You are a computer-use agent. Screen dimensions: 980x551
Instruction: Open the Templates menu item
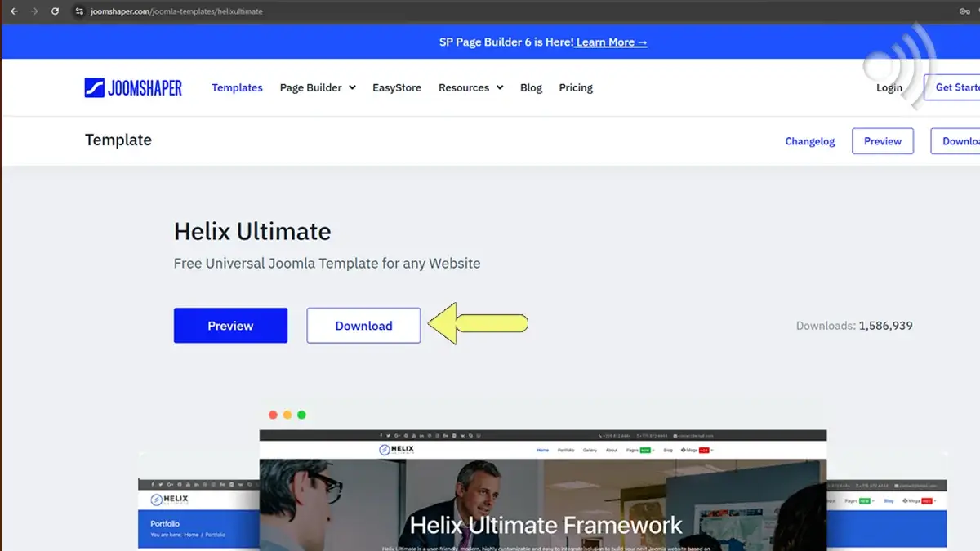click(237, 88)
